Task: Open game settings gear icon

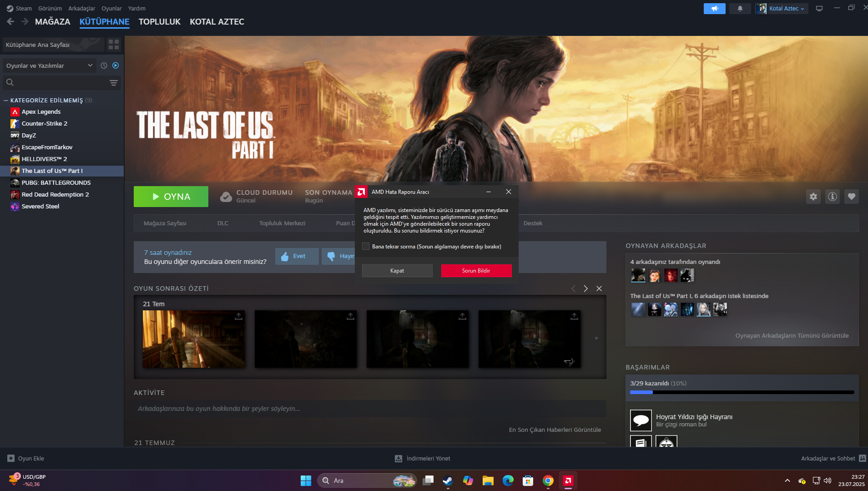Action: coord(813,197)
